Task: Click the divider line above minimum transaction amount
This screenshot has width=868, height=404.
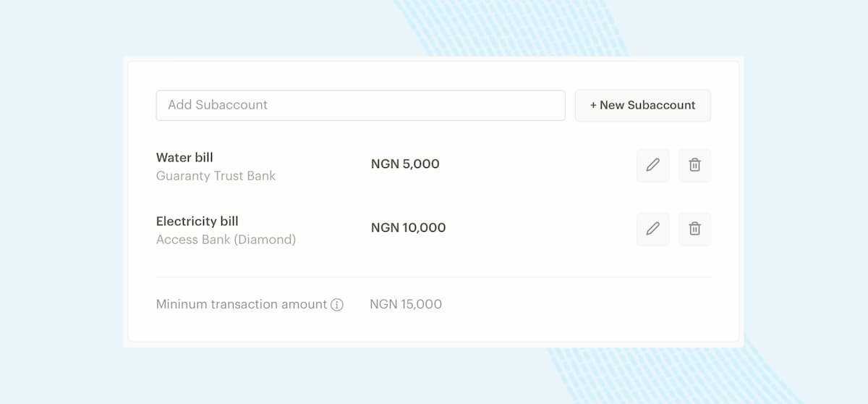Action: [434, 277]
